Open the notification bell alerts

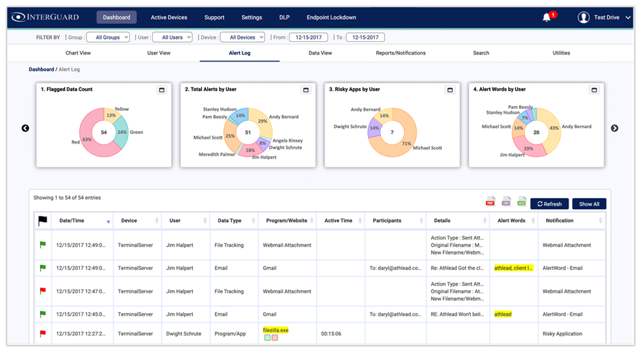pos(547,17)
